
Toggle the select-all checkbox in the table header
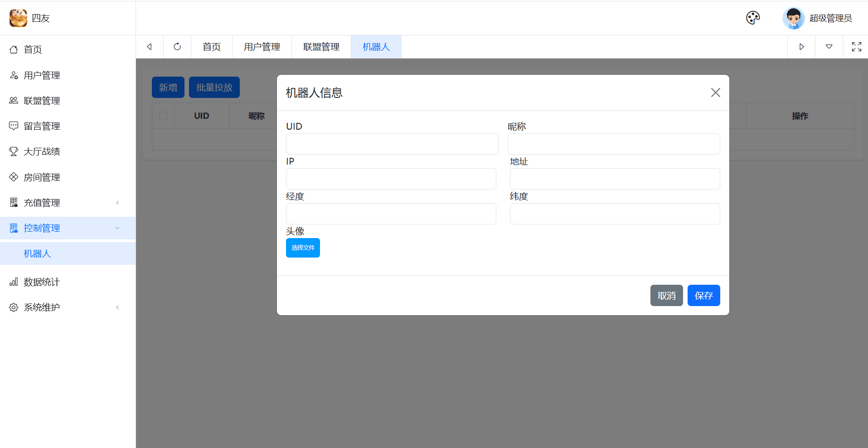(163, 116)
